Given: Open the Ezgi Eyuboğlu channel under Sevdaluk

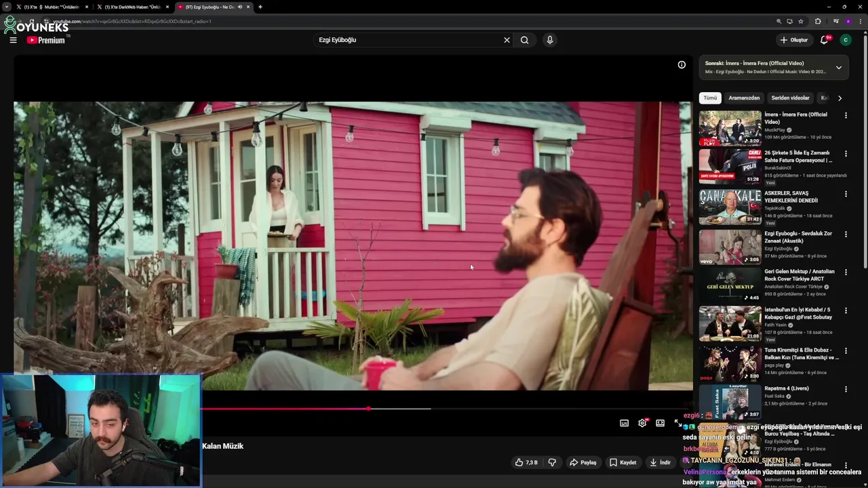Looking at the screenshot, I should point(778,249).
